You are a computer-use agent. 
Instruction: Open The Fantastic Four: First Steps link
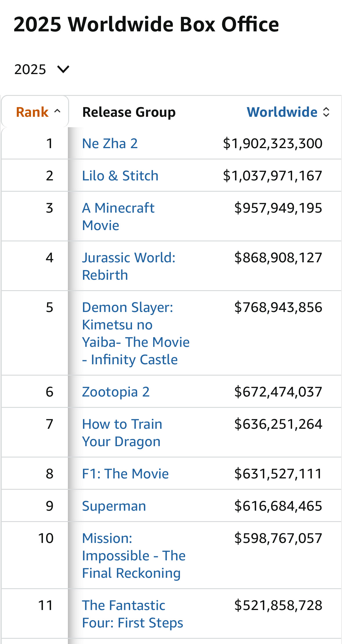coord(132,614)
